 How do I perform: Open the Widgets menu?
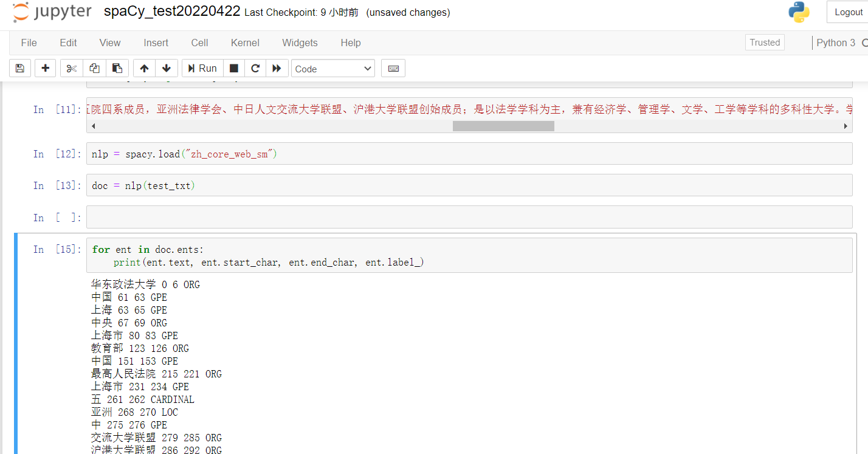[300, 43]
